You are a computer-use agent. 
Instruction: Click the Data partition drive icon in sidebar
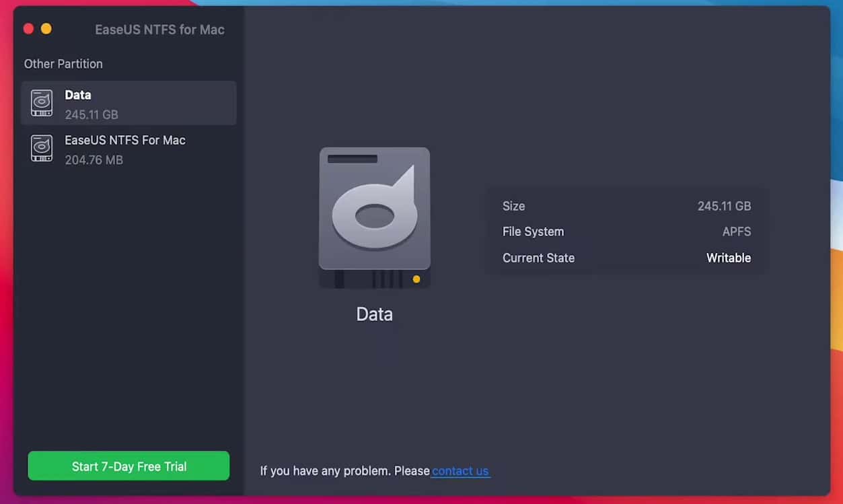41,103
